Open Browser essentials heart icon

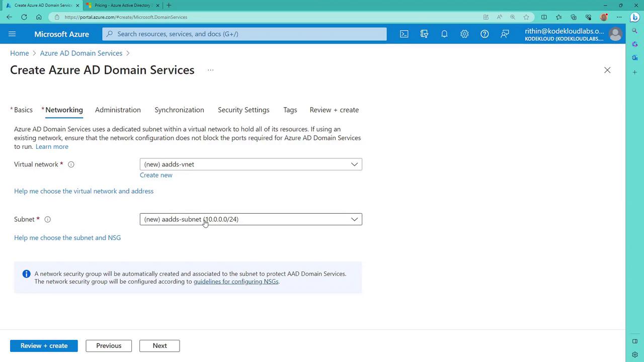point(588,17)
